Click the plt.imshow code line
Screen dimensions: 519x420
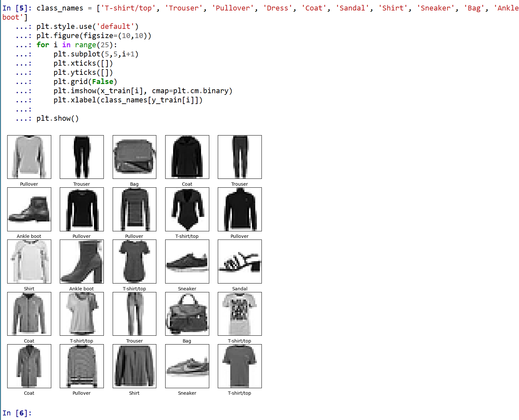[x=143, y=91]
